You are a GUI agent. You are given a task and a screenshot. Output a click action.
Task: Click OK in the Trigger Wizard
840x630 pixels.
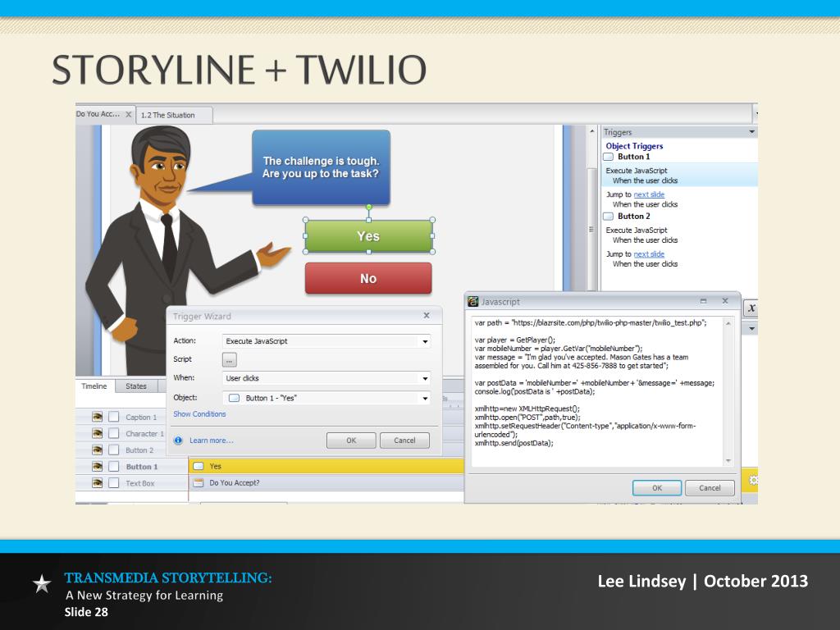coord(351,441)
